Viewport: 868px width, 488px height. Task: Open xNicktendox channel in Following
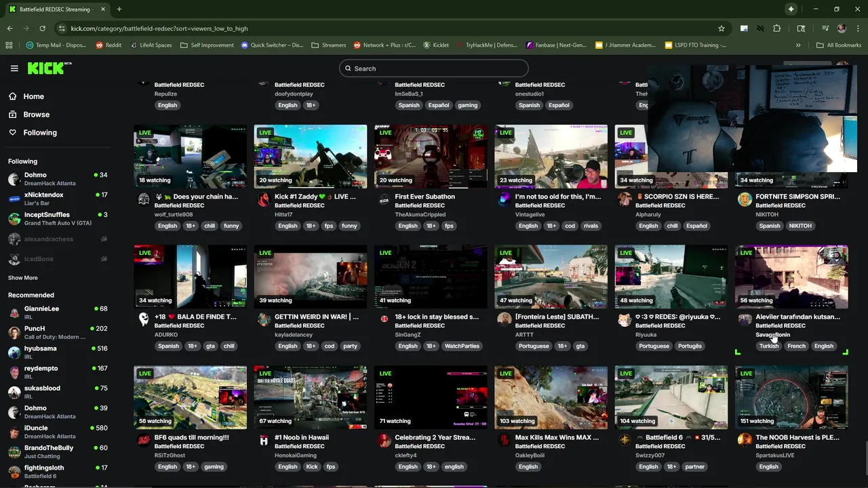(x=58, y=199)
